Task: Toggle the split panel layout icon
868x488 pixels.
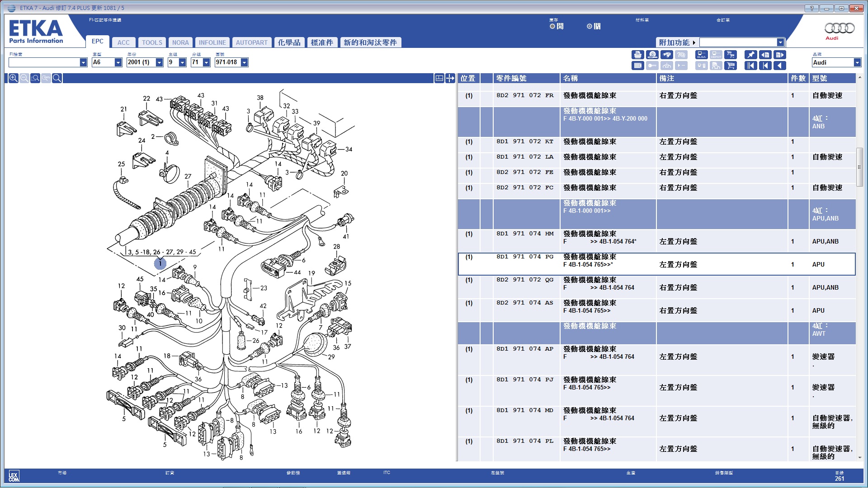Action: coord(439,78)
